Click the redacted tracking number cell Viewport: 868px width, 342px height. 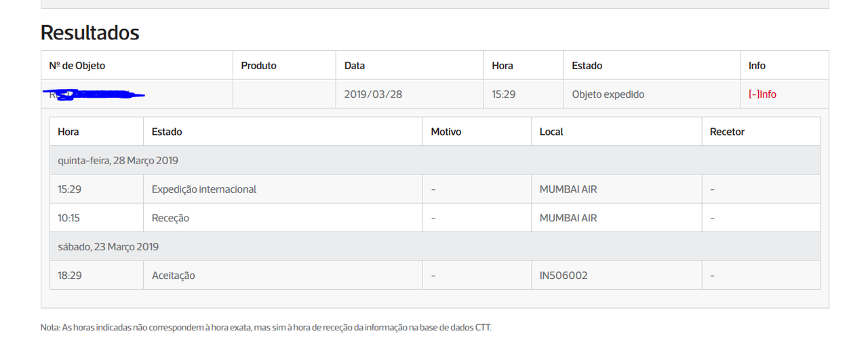click(137, 94)
